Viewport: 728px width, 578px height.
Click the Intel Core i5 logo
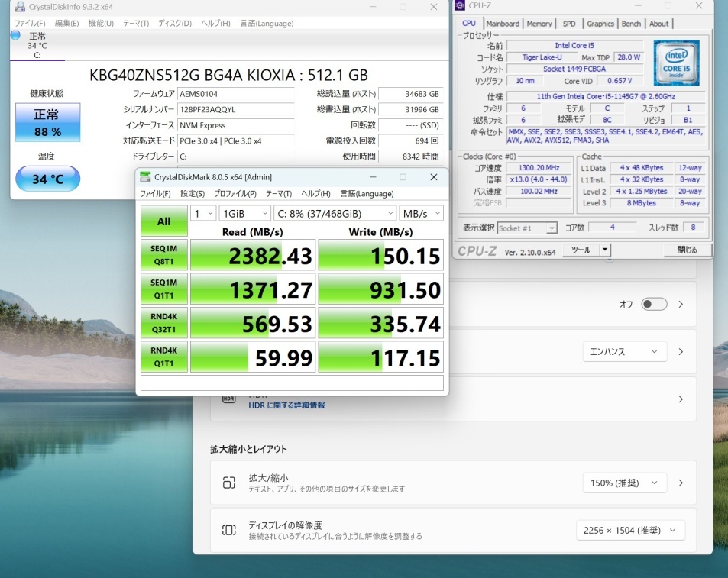coord(675,63)
